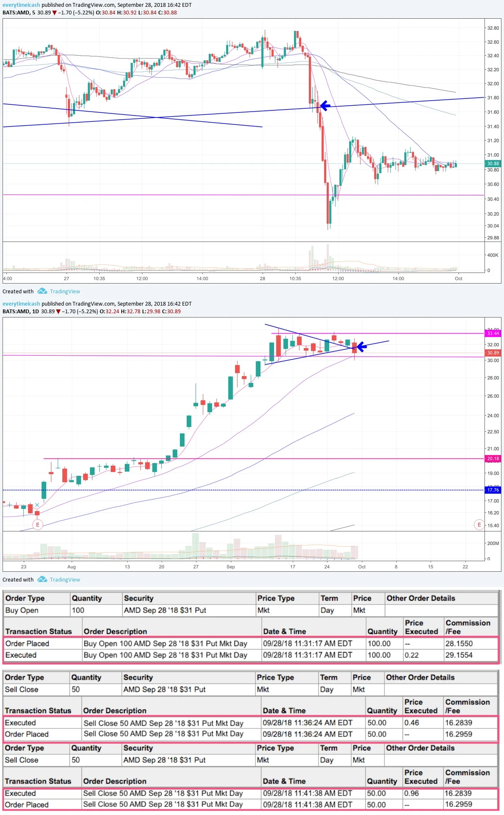Click '09/28/18 11:31:17 AM EDT' in Order Placed row
Image resolution: width=504 pixels, height=815 pixels.
coord(308,644)
